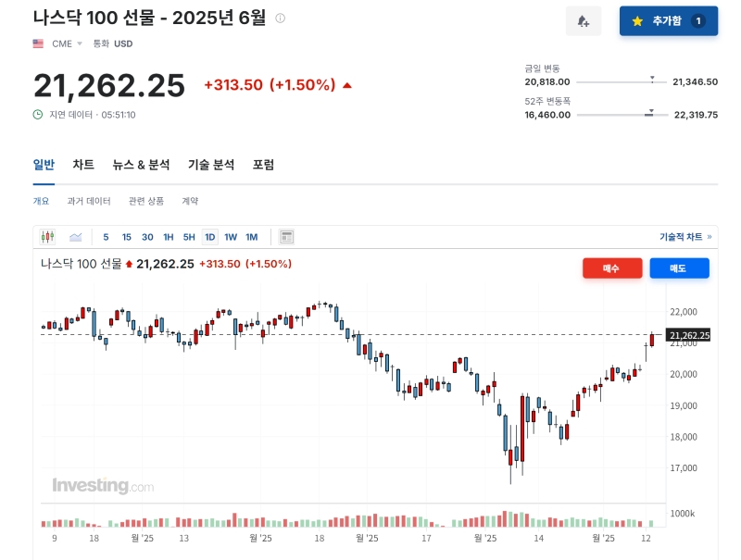Switch interval to 5H

pos(187,236)
